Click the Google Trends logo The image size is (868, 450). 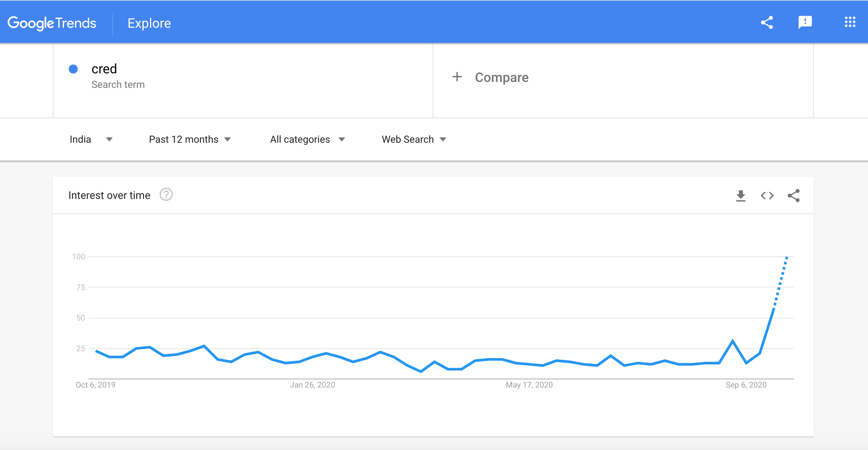coord(52,23)
